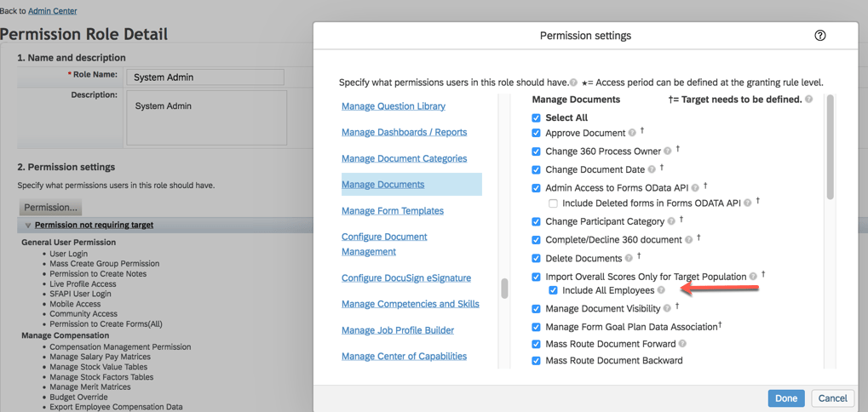
Task: Click info icon beside Include All Employees
Action: tap(661, 291)
